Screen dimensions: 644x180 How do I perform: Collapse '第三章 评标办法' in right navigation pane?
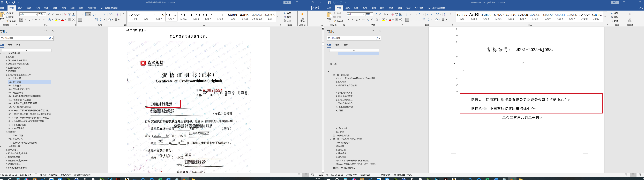coord(331,139)
